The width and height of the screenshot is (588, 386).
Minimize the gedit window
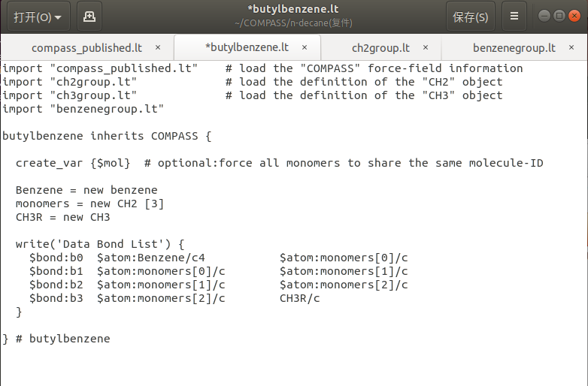coord(544,16)
